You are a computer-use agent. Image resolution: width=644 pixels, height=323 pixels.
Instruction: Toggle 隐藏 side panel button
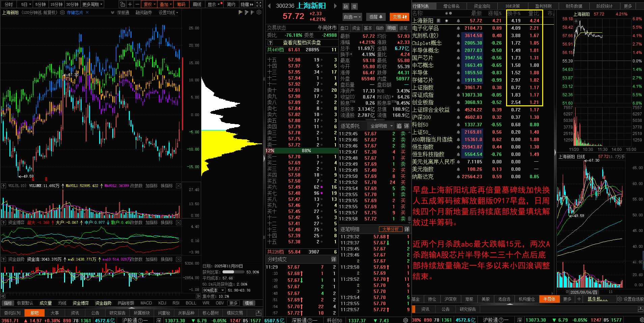pyautogui.click(x=246, y=4)
